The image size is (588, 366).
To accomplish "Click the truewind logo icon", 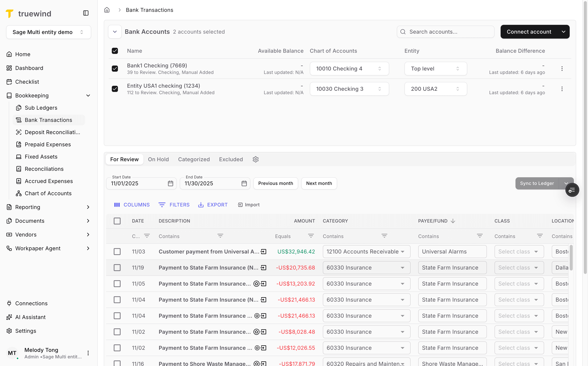I will (x=10, y=14).
